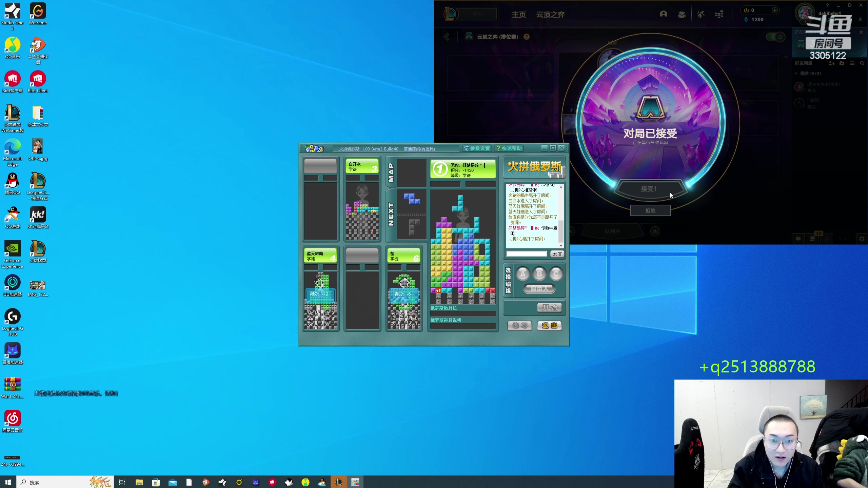Open the profile icon in League client
The height and width of the screenshot is (488, 868).
coord(664,14)
